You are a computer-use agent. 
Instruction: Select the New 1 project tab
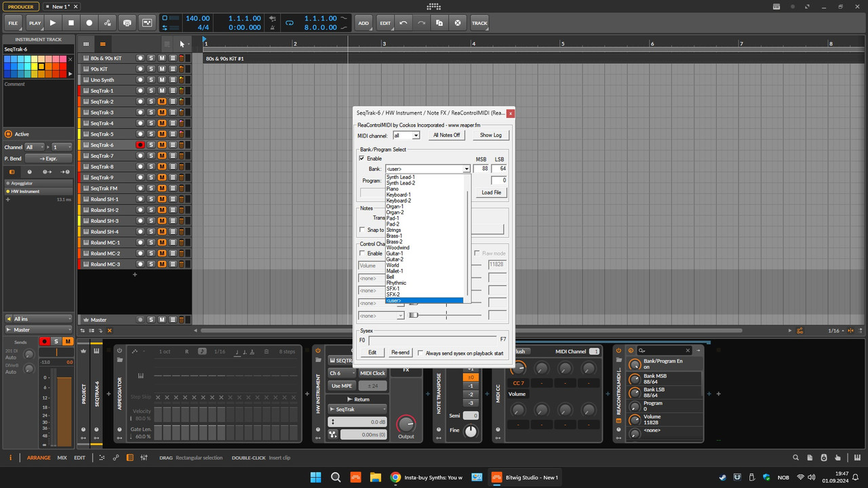pyautogui.click(x=60, y=6)
